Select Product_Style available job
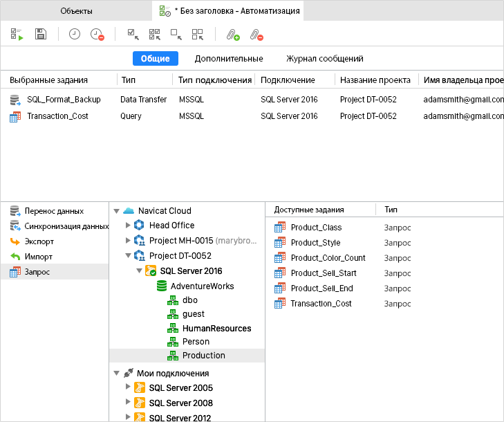The width and height of the screenshot is (504, 422). (x=384, y=243)
